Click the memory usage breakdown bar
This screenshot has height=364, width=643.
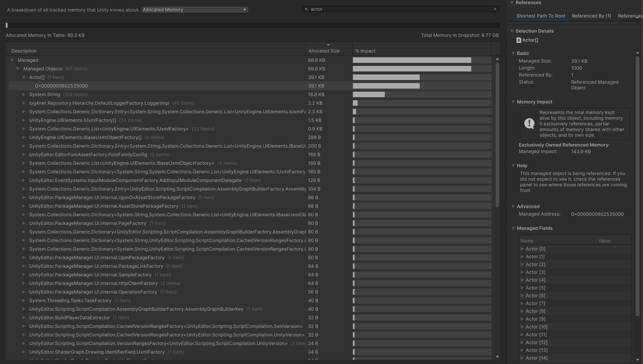(x=253, y=25)
